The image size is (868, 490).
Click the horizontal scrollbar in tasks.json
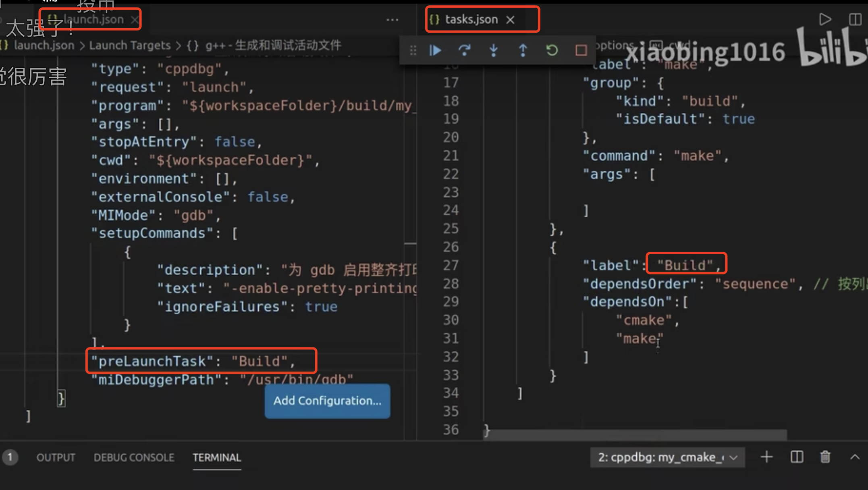point(635,435)
